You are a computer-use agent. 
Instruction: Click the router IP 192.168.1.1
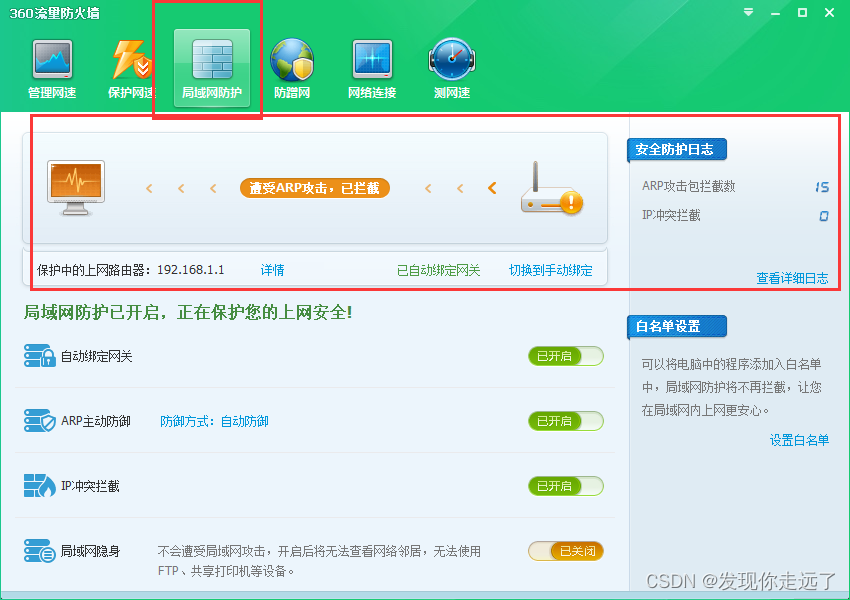[x=190, y=270]
